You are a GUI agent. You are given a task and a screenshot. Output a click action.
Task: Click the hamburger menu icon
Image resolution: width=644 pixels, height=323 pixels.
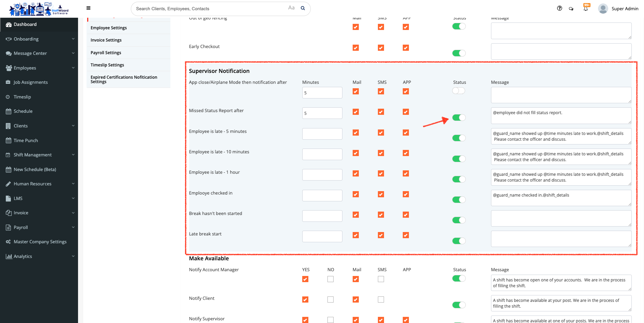(x=88, y=8)
